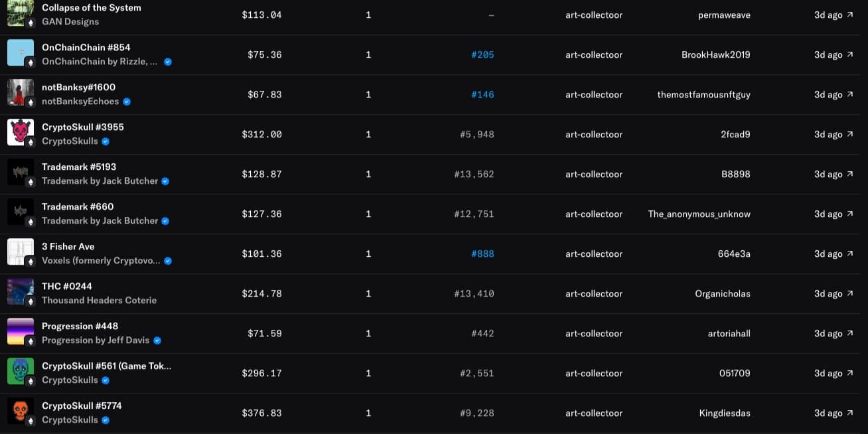Click verified badge beside notBanksyEchoes
The image size is (868, 434).
coord(127,102)
